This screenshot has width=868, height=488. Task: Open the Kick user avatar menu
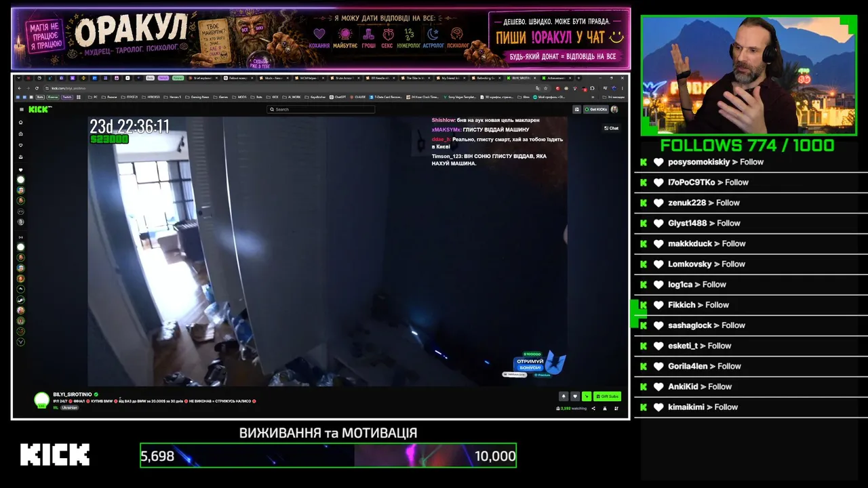coord(614,109)
